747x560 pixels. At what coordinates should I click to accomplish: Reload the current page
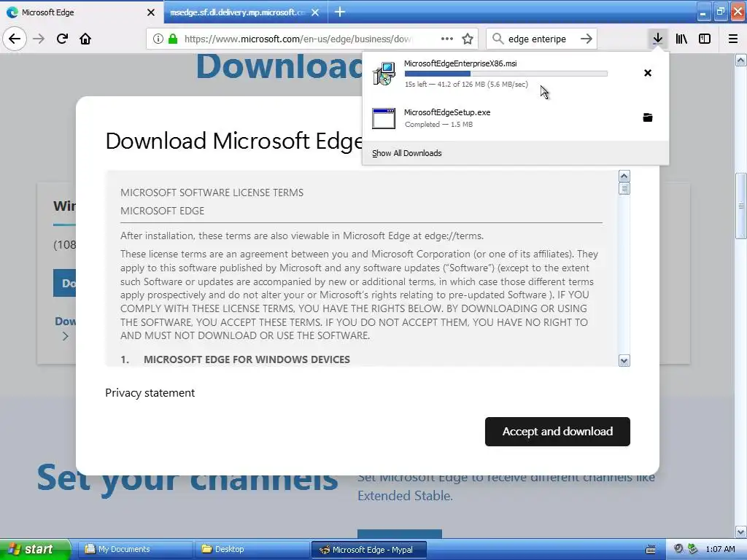(x=63, y=39)
